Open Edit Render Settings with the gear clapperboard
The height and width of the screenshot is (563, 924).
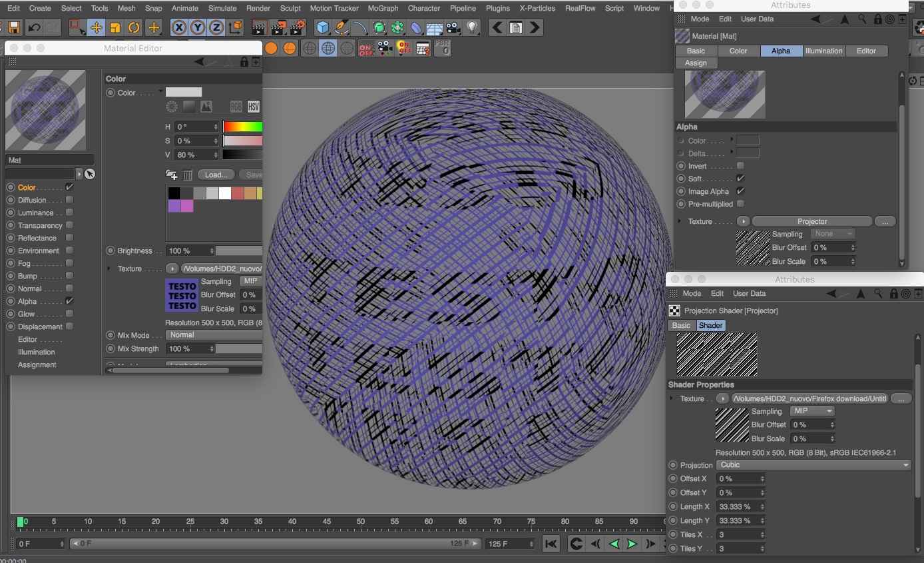coord(298,27)
